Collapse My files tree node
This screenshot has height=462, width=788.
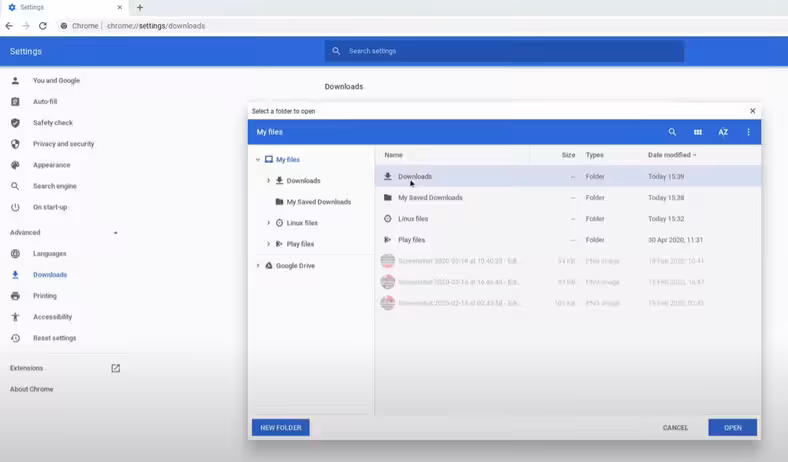(x=258, y=160)
